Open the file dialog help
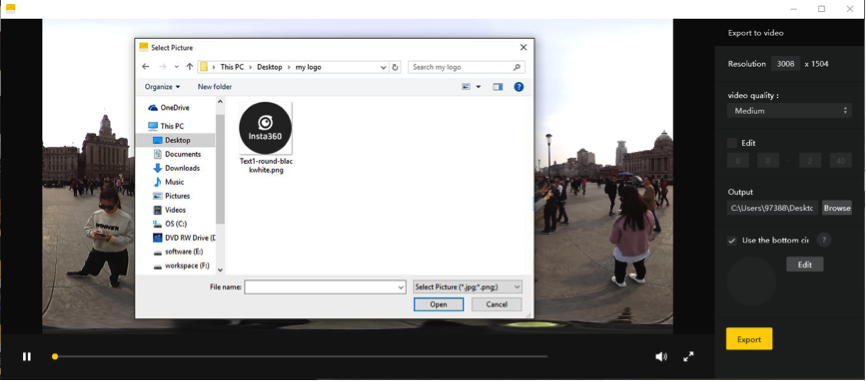Image resolution: width=866 pixels, height=381 pixels. click(519, 87)
